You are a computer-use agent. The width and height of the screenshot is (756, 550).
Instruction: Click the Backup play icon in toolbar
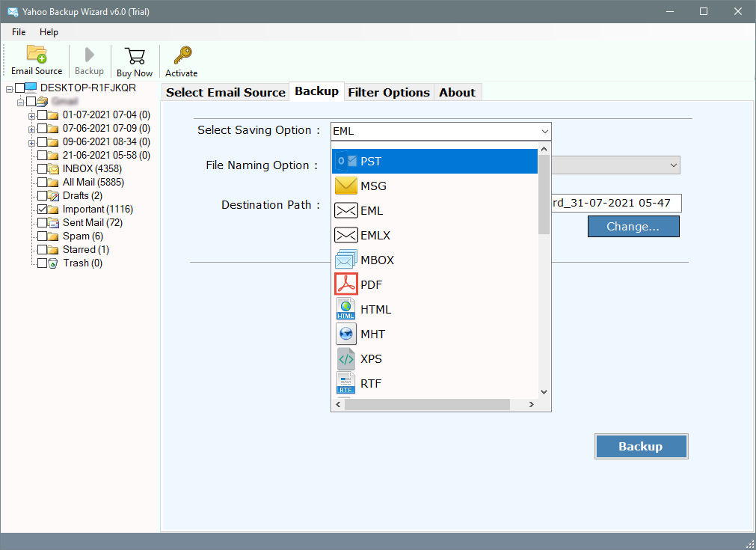(89, 55)
